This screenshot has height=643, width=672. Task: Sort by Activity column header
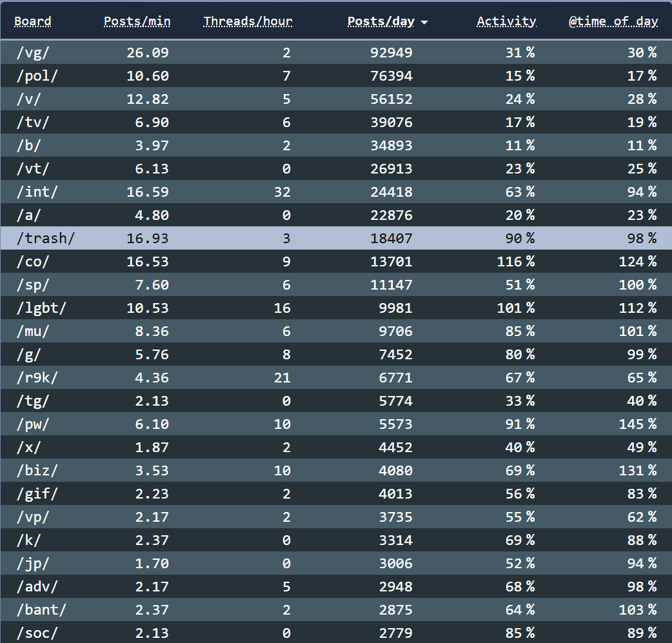(x=506, y=21)
